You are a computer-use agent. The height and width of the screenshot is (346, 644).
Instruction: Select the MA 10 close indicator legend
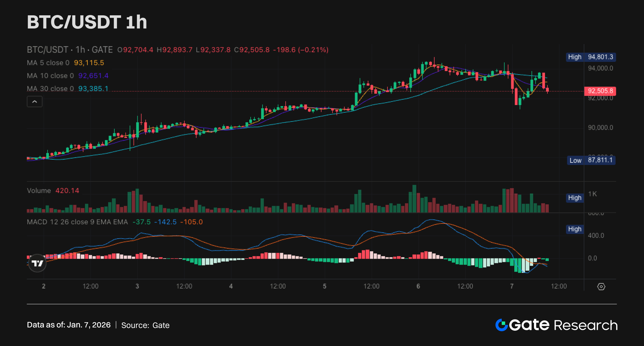pos(50,76)
